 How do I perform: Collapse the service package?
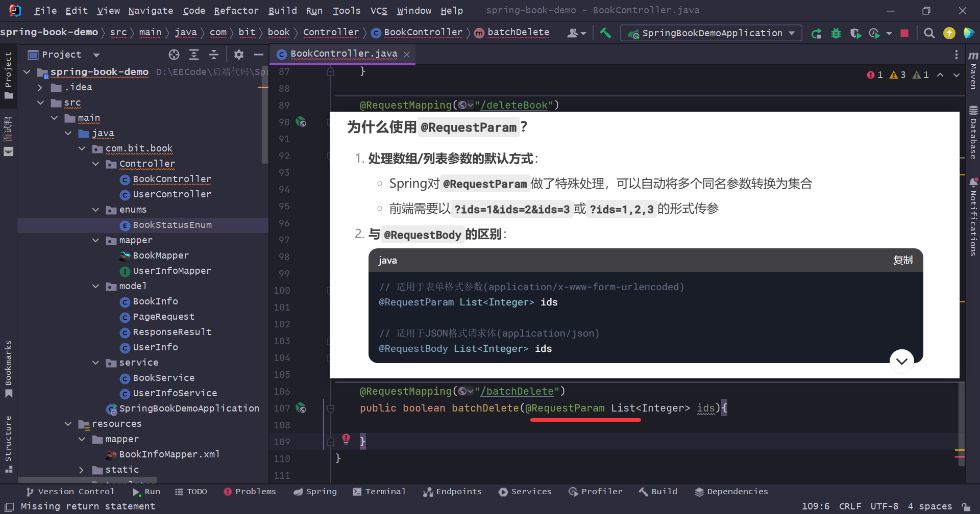point(95,363)
